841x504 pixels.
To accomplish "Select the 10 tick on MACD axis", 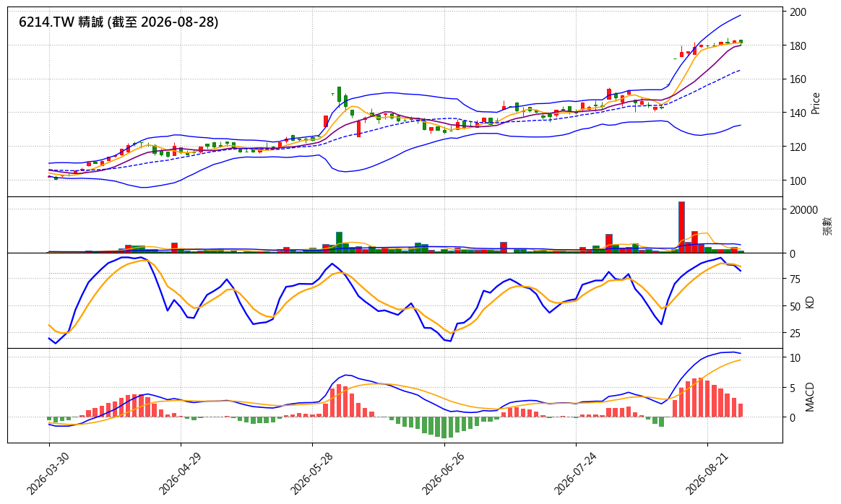I will (795, 357).
